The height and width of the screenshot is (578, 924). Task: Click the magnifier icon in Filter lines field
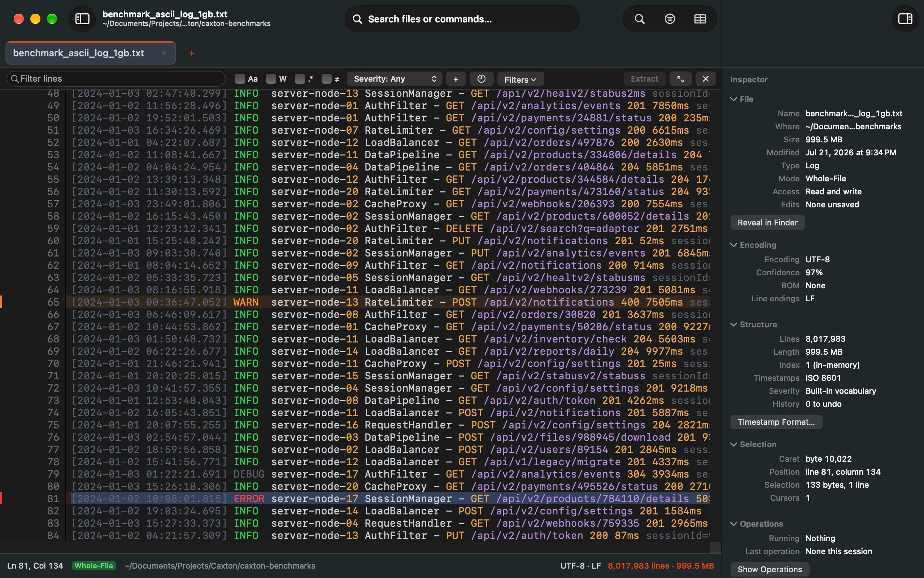tap(14, 79)
